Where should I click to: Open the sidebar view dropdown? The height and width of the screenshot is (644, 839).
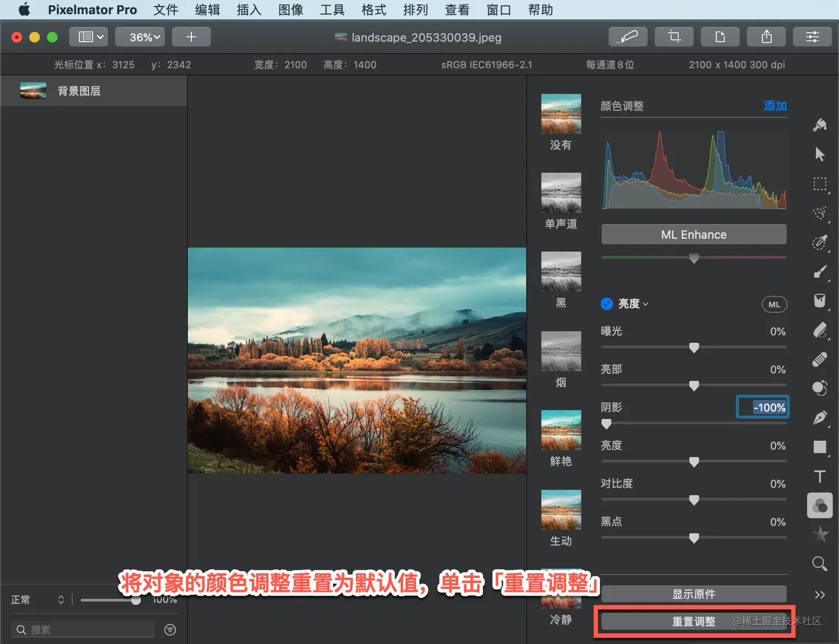point(89,37)
